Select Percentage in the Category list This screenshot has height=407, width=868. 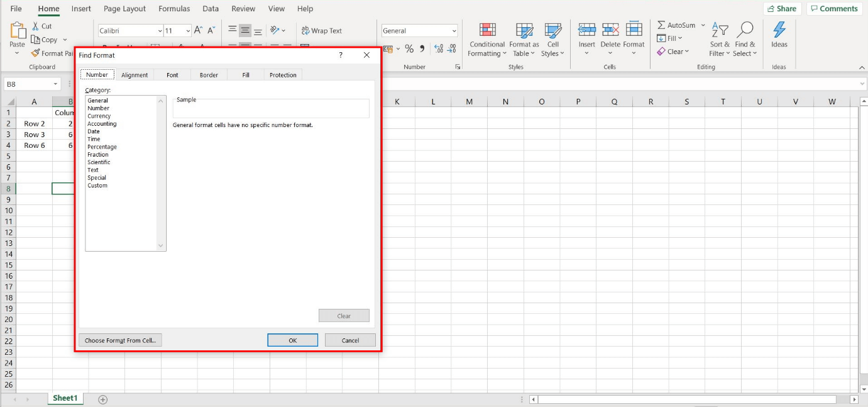coord(102,147)
